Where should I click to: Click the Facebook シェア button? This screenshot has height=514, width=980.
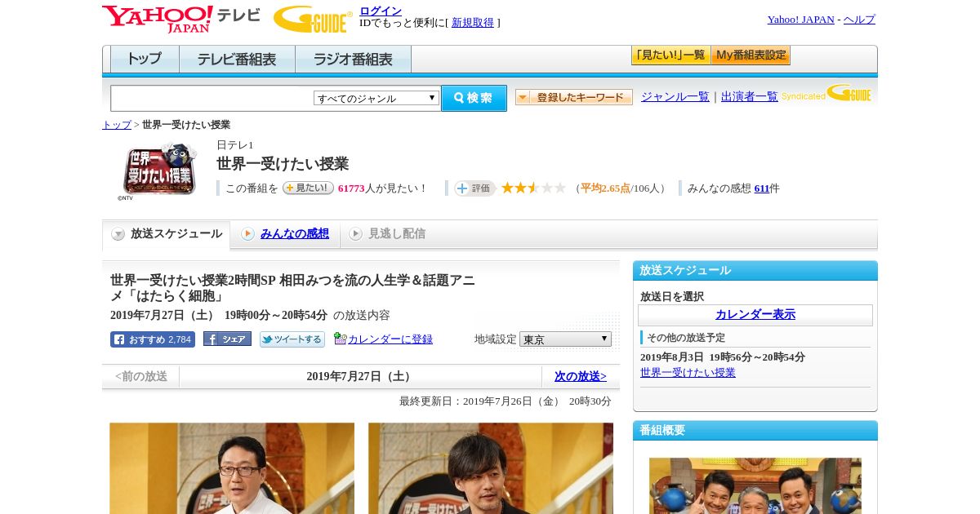[227, 339]
